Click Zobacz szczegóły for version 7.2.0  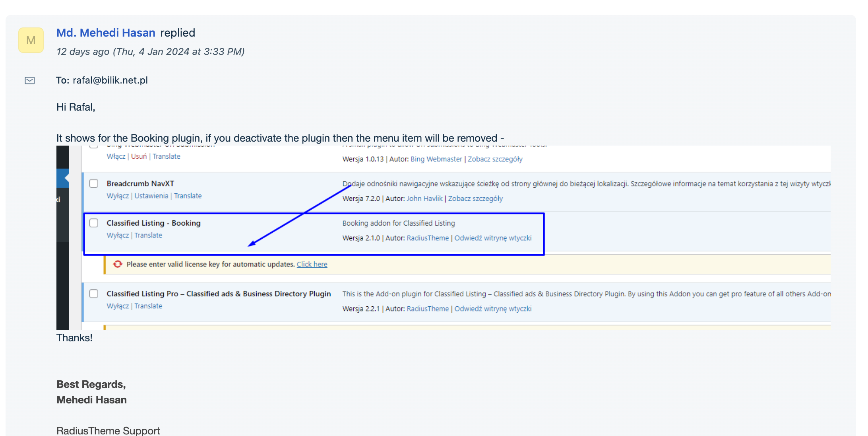tap(476, 199)
